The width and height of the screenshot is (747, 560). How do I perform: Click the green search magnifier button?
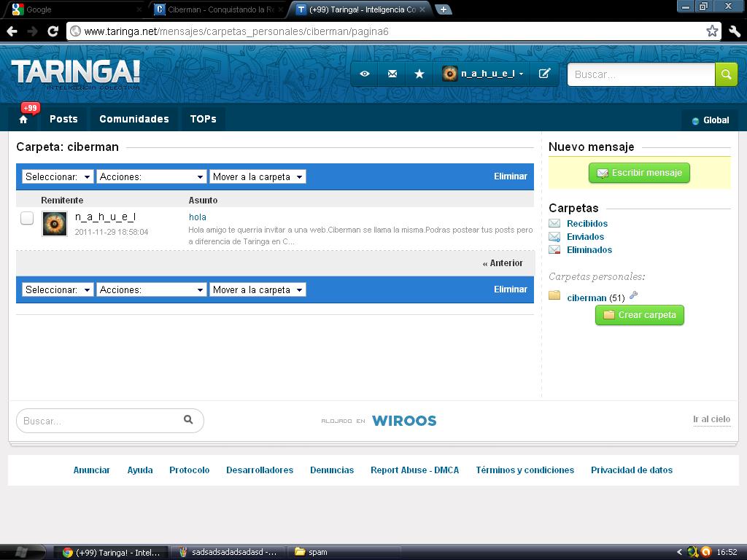coord(726,74)
